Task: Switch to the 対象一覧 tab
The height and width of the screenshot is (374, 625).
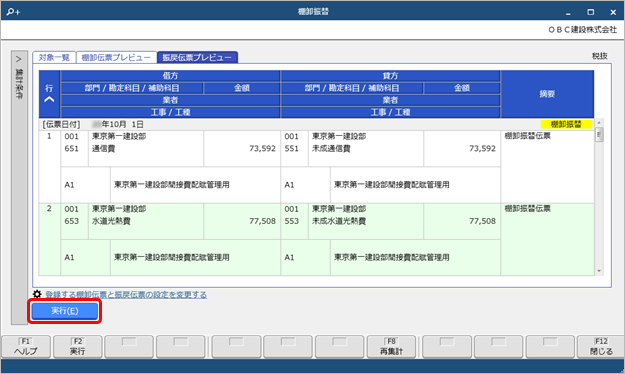Action: click(x=54, y=57)
